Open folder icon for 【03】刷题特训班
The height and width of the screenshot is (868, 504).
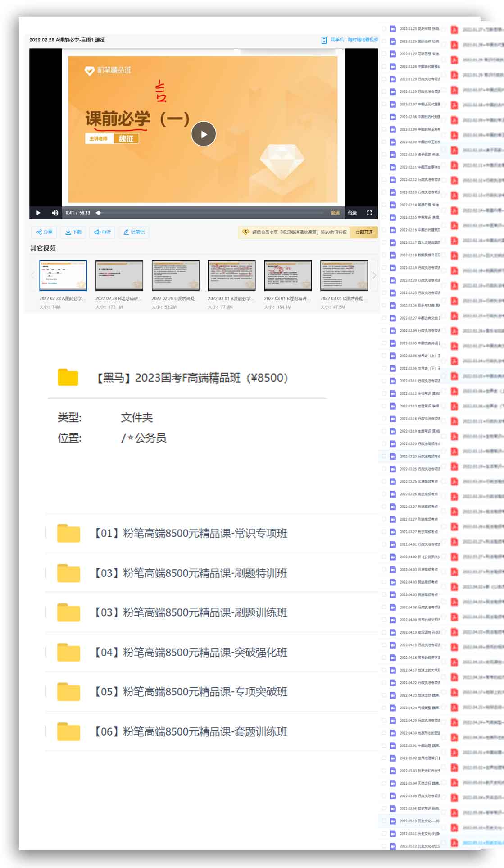(x=68, y=573)
